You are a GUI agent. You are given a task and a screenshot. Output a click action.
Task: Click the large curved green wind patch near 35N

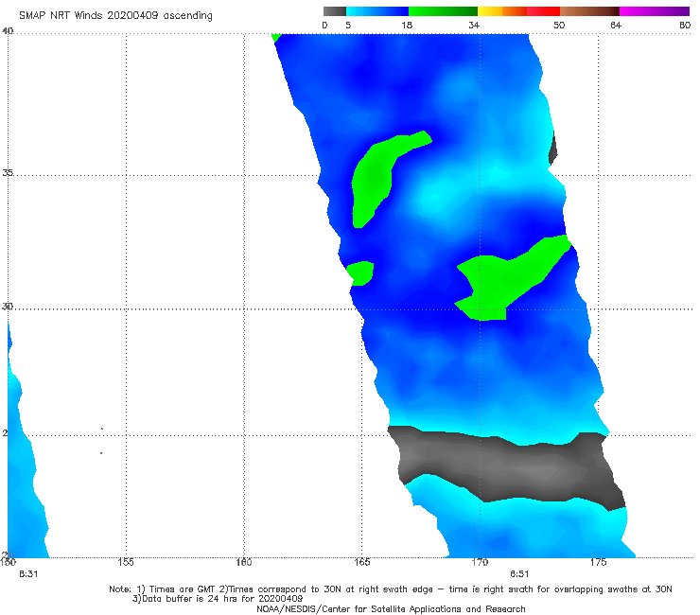pyautogui.click(x=375, y=176)
